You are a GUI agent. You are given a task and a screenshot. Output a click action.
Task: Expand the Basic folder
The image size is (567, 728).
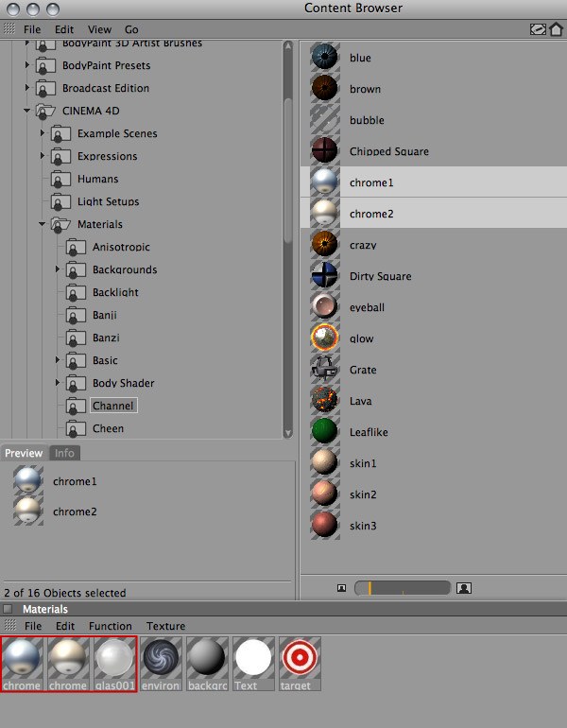coord(57,360)
